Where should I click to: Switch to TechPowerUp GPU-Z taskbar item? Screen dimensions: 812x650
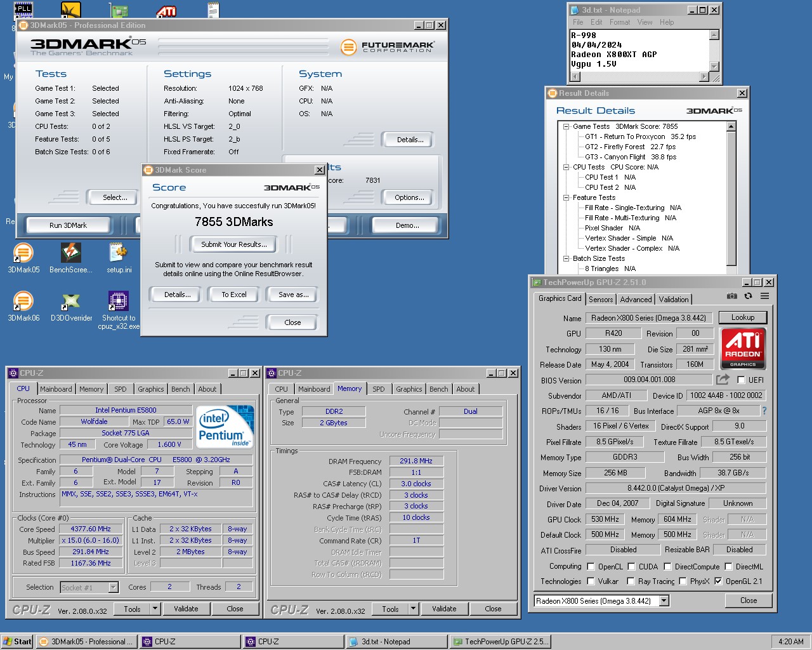click(500, 642)
